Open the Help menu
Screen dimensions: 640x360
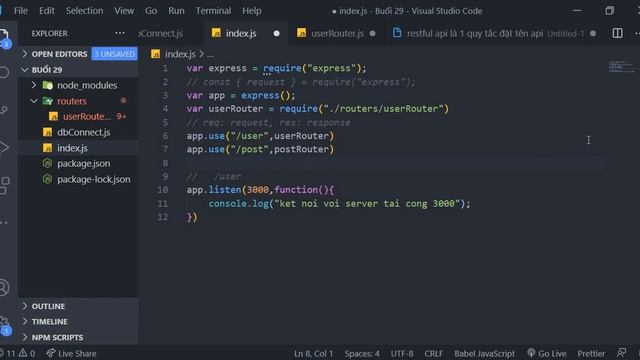click(x=251, y=11)
